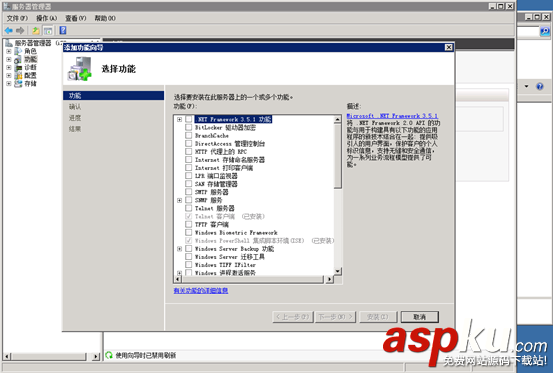This screenshot has width=553, height=373.
Task: Click the help question icon in right window
Action: tap(540, 86)
